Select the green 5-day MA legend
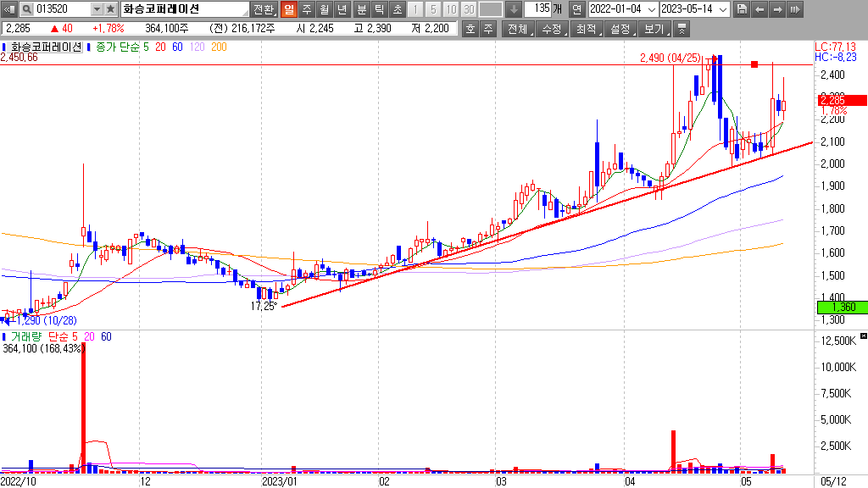Viewport: 868px width, 488px height. click(146, 47)
